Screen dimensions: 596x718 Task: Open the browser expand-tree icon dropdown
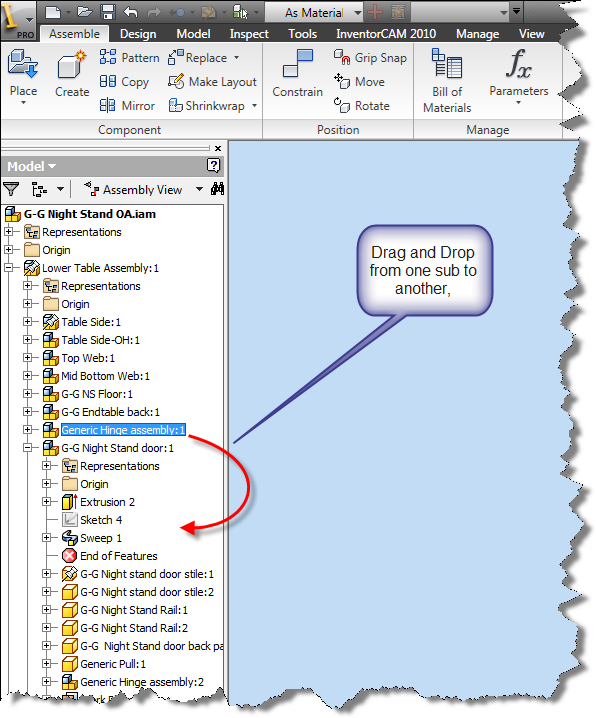point(60,189)
